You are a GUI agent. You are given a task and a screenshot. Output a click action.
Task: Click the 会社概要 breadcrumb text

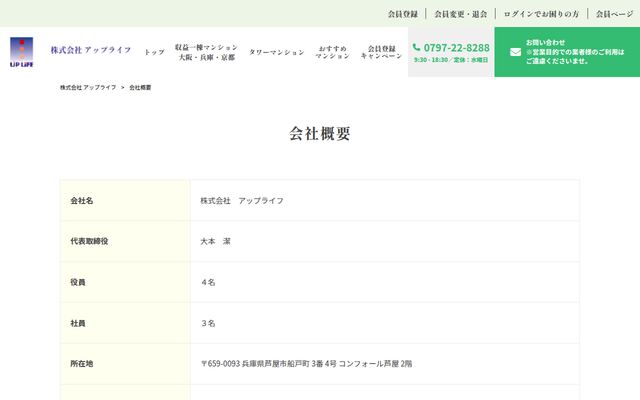[x=140, y=87]
